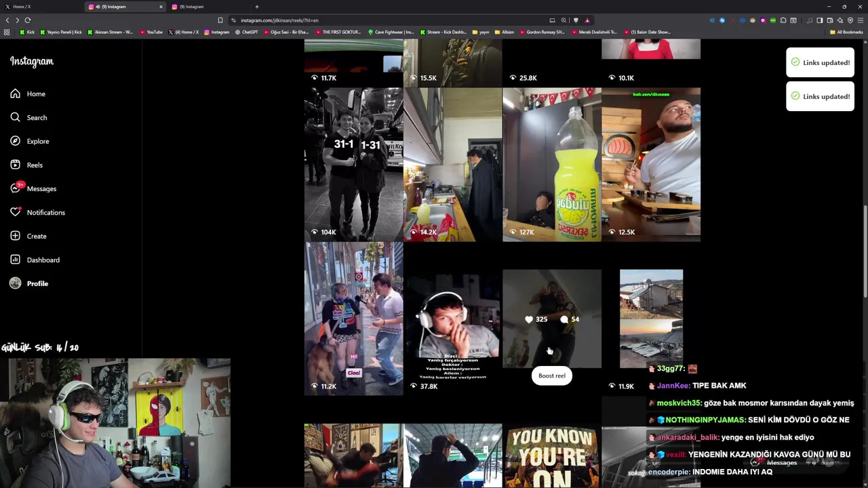Click the Boost reel button
Viewport: 868px width, 488px height.
pyautogui.click(x=551, y=375)
